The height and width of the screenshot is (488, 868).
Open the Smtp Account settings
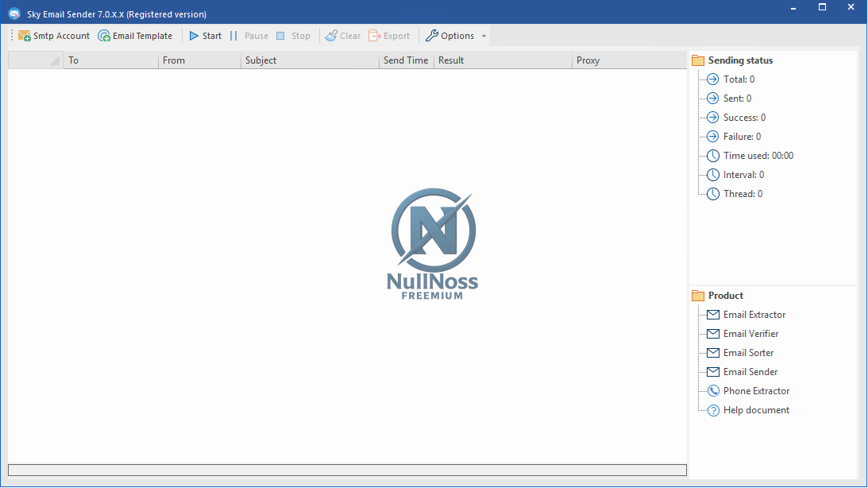[54, 36]
